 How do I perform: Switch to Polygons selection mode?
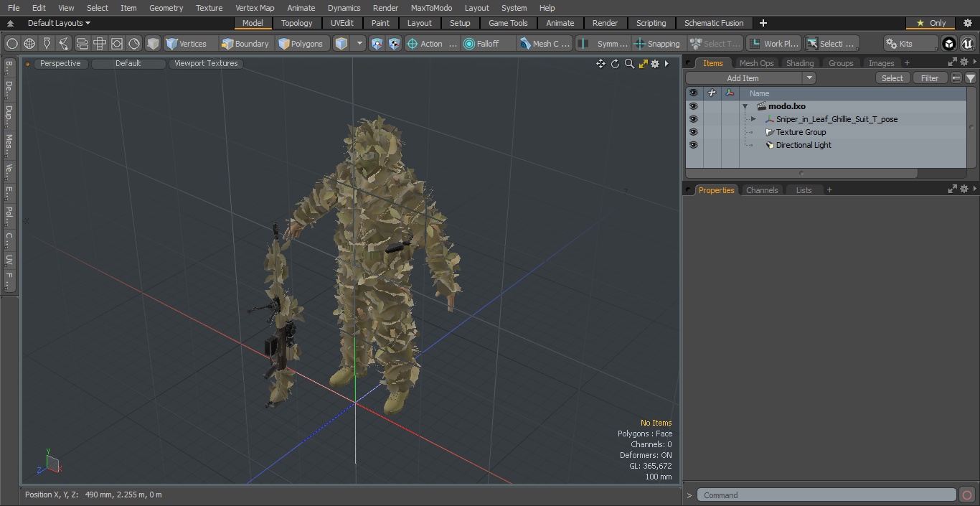click(x=301, y=44)
